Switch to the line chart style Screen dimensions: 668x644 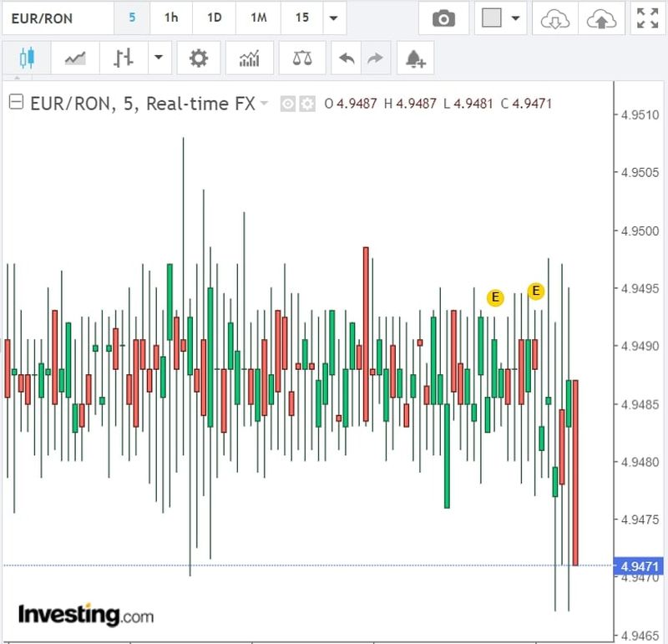75,58
